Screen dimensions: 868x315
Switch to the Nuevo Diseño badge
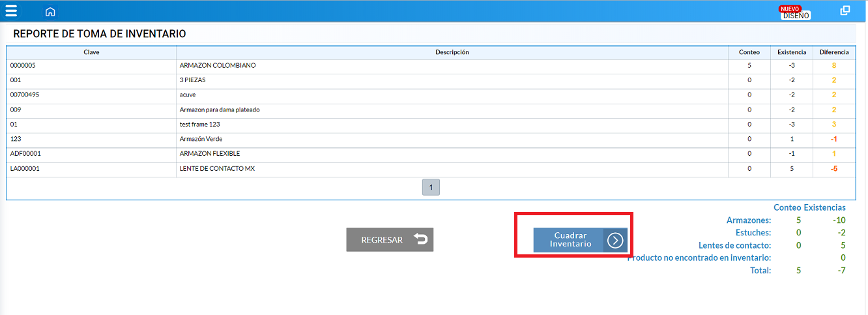(x=795, y=12)
